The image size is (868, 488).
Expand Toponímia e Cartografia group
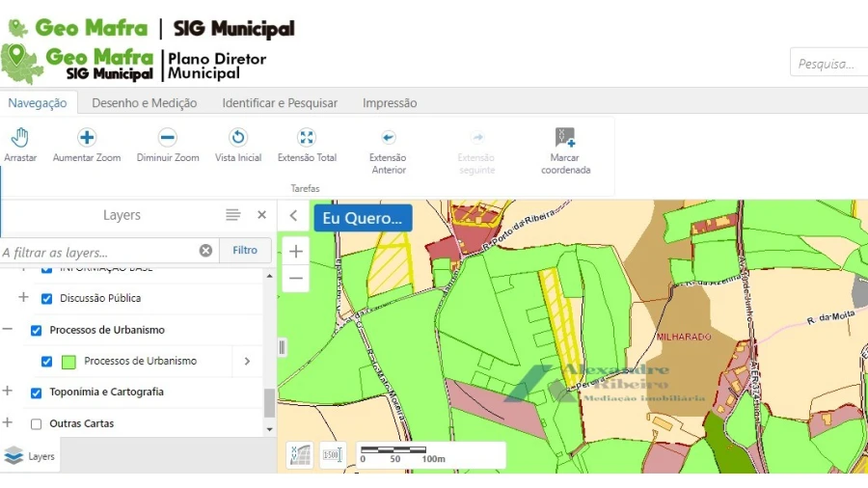(7, 391)
